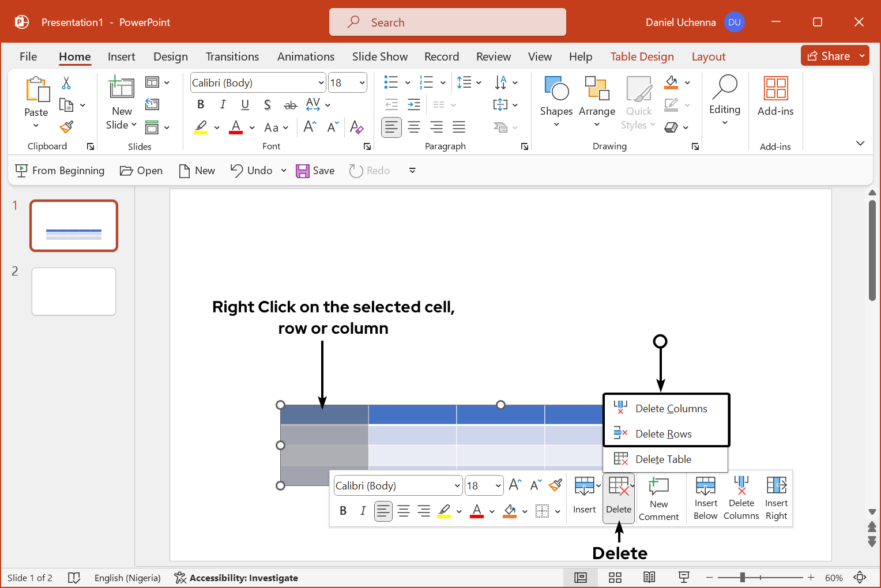The image size is (881, 588).
Task: Toggle Underline formatting in the ribbon
Action: [x=245, y=104]
